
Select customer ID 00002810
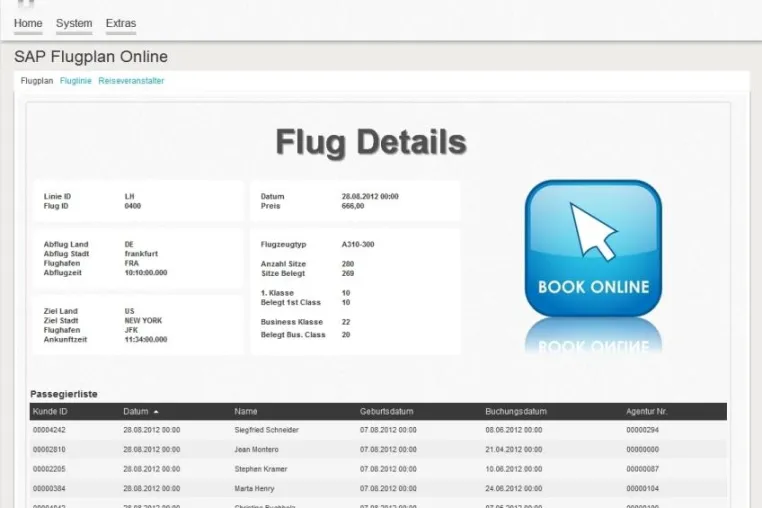(x=49, y=450)
